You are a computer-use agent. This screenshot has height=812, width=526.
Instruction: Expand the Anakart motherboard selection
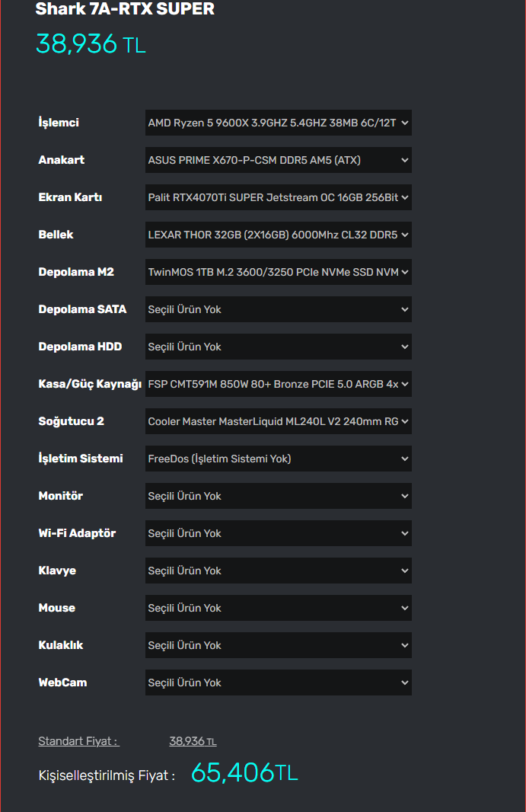(x=278, y=160)
